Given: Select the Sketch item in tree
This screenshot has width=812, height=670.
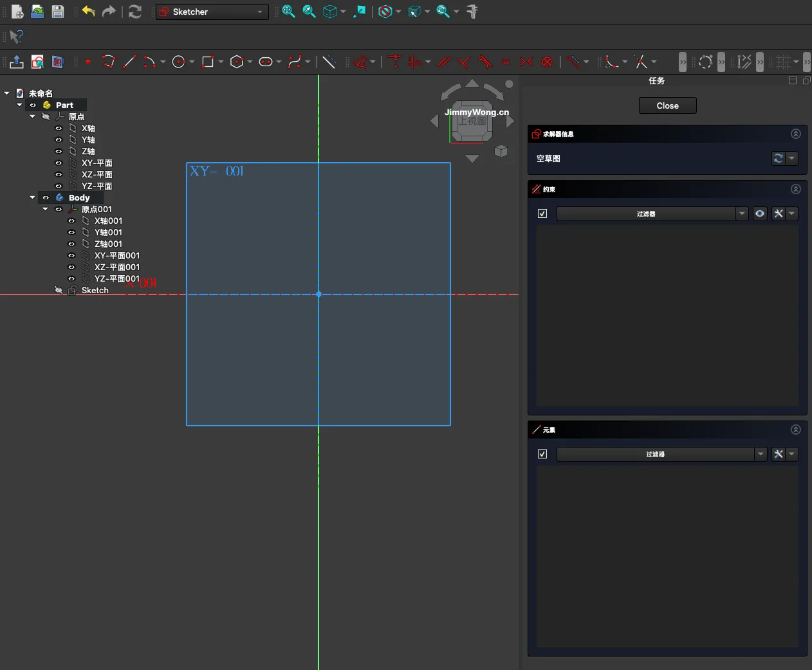Looking at the screenshot, I should pos(95,291).
